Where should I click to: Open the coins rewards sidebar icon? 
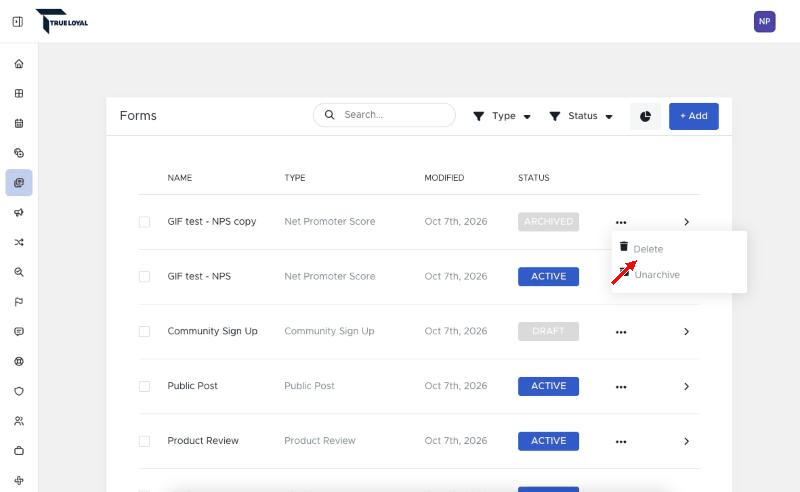pyautogui.click(x=19, y=153)
